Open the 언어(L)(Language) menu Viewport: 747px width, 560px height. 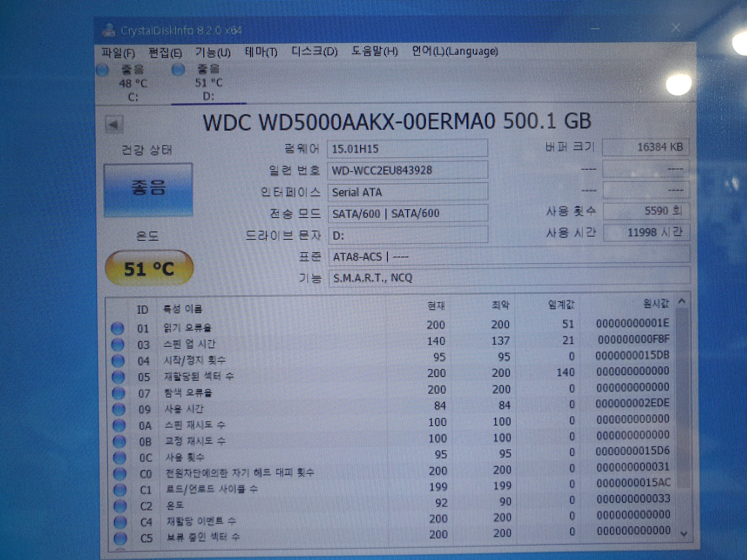[455, 51]
